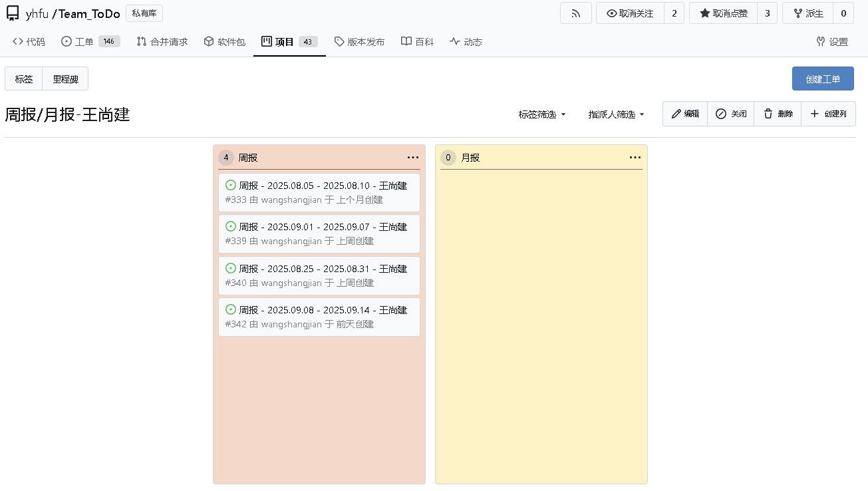Click the 月报 column issue count badge

pos(448,158)
